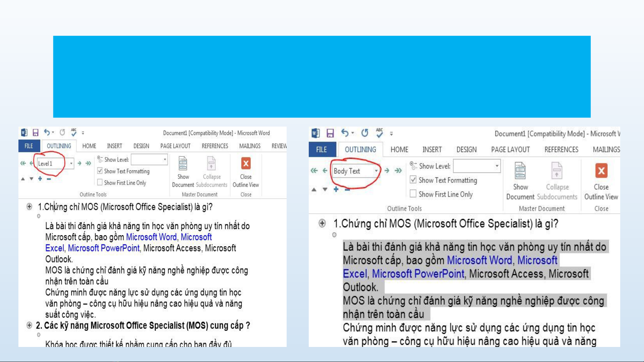The width and height of the screenshot is (644, 362).
Task: Collapse minus icon in left outline tools
Action: (49, 179)
